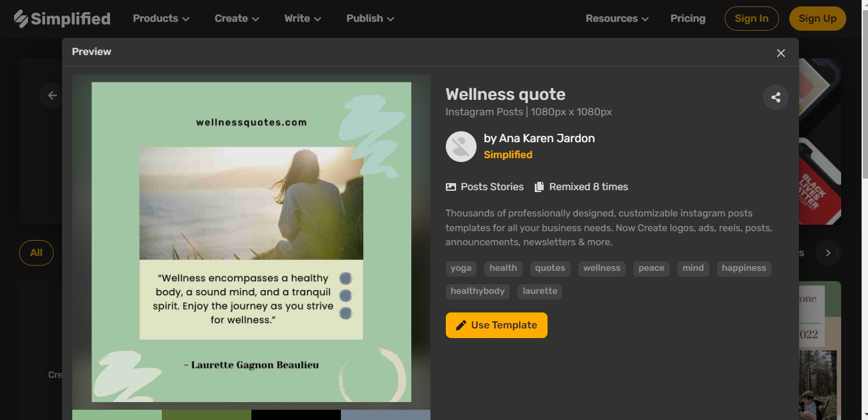Open the Write menu
This screenshot has height=420, width=868.
click(303, 19)
